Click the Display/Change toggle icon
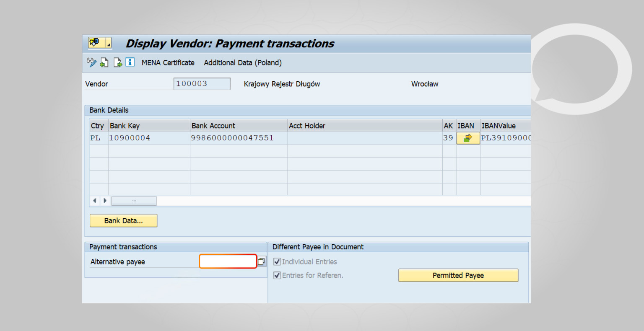The image size is (644, 331). point(91,62)
